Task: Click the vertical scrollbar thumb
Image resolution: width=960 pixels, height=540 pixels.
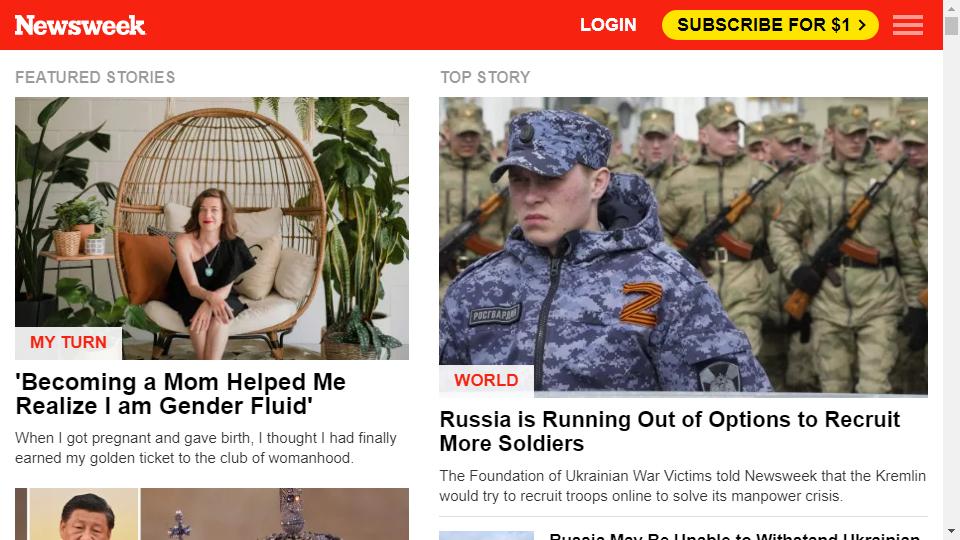Action: click(951, 26)
